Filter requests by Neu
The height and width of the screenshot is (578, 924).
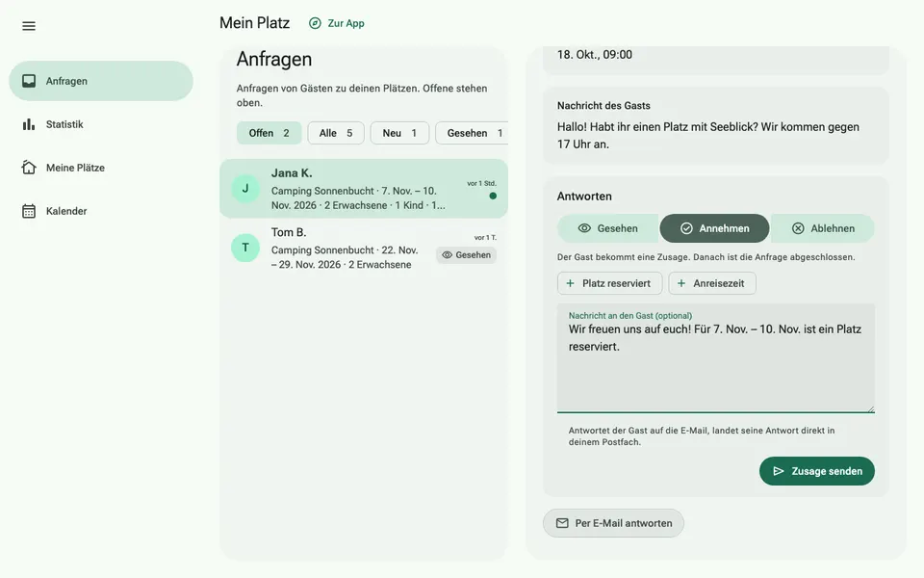tap(399, 133)
